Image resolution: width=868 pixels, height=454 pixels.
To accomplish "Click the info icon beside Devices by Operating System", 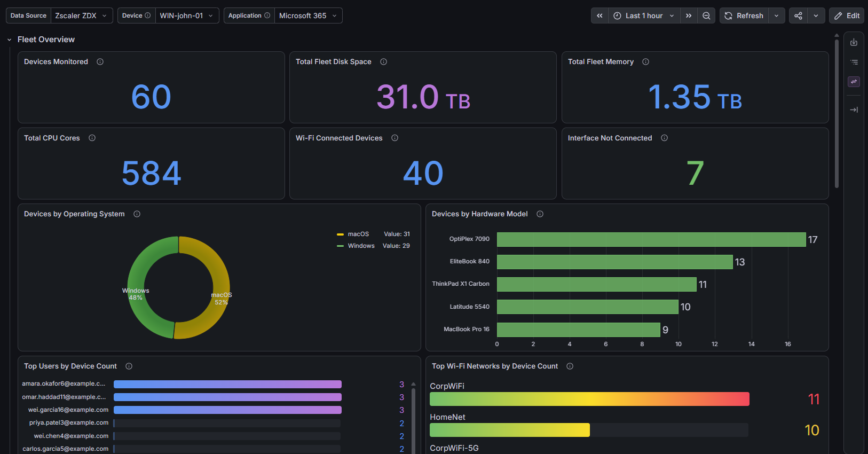I will click(x=137, y=214).
